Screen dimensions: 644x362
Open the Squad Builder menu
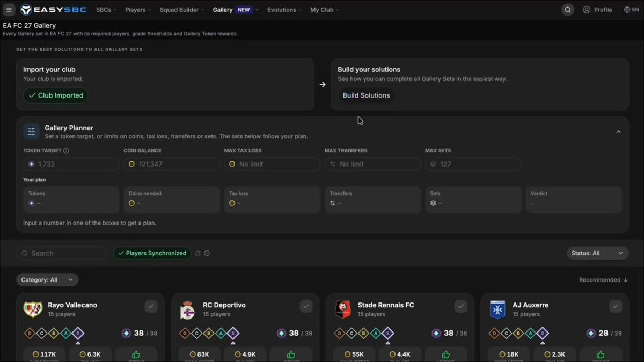182,10
